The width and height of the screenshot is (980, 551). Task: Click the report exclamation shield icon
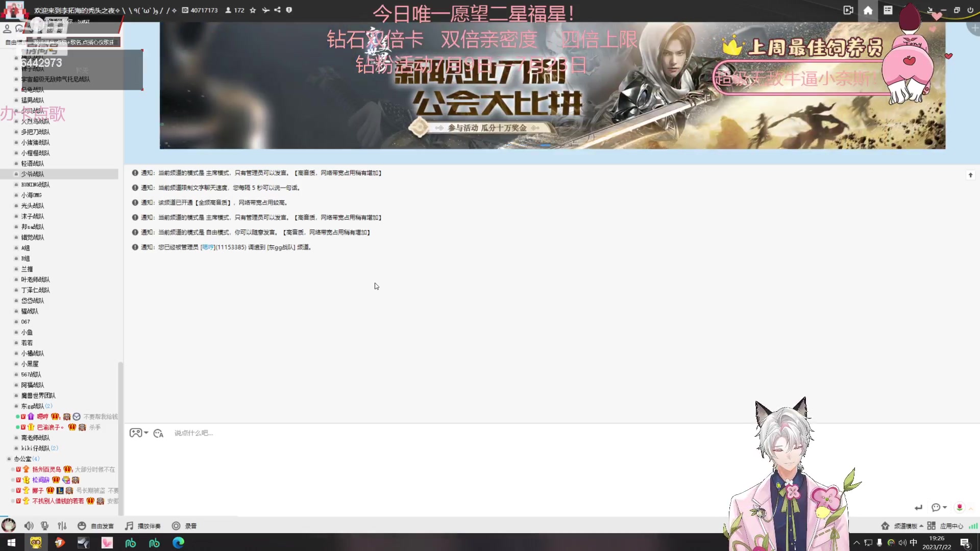tap(289, 10)
